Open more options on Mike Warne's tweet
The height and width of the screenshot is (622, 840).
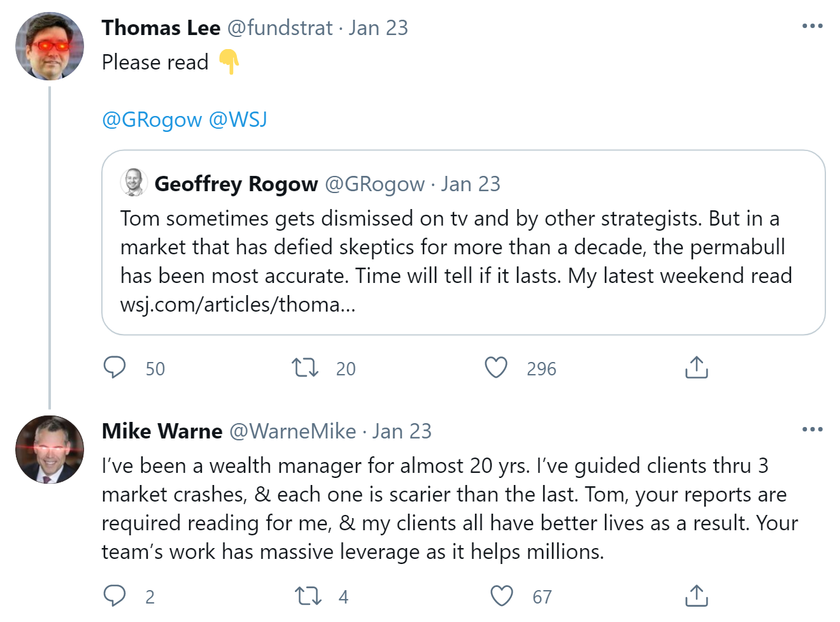812,430
